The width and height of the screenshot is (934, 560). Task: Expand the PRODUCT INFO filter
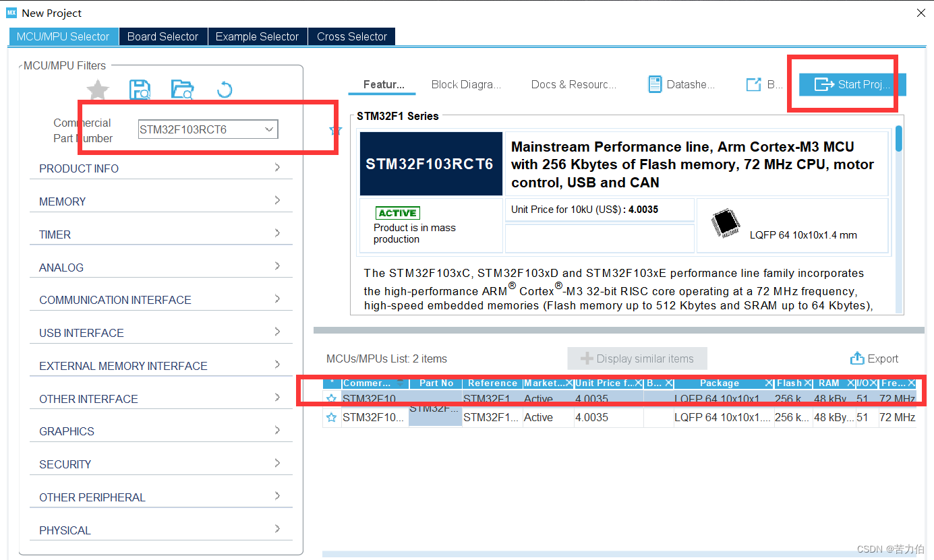click(x=161, y=168)
